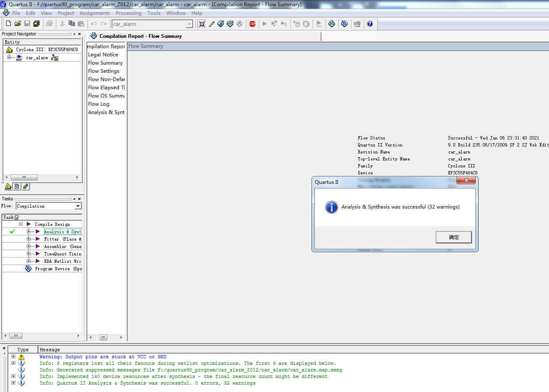Click the Copy toolbar icon
Image resolution: width=549 pixels, height=392 pixels.
click(x=72, y=23)
